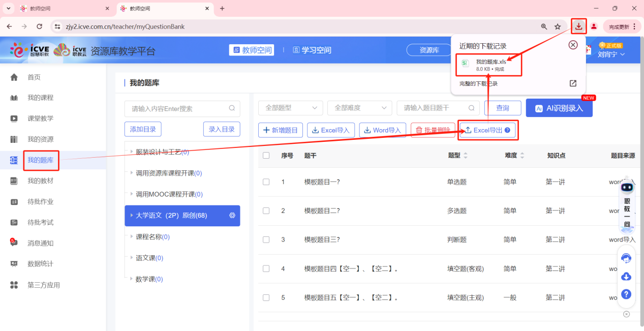Select 数据统计 in the sidebar menu
Image resolution: width=644 pixels, height=331 pixels.
click(x=41, y=263)
